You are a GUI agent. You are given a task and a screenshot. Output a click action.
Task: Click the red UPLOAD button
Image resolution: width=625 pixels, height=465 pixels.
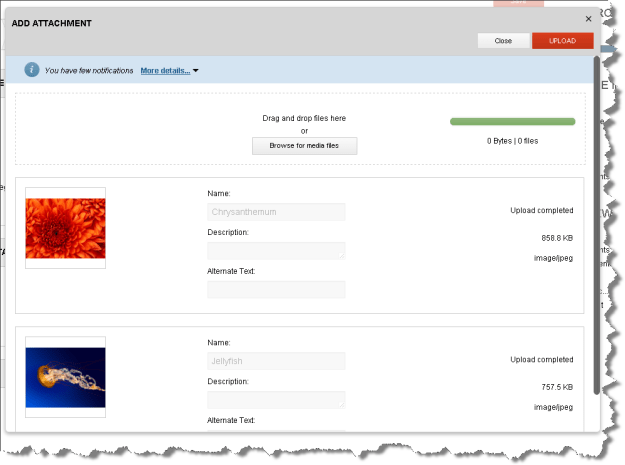(562, 41)
